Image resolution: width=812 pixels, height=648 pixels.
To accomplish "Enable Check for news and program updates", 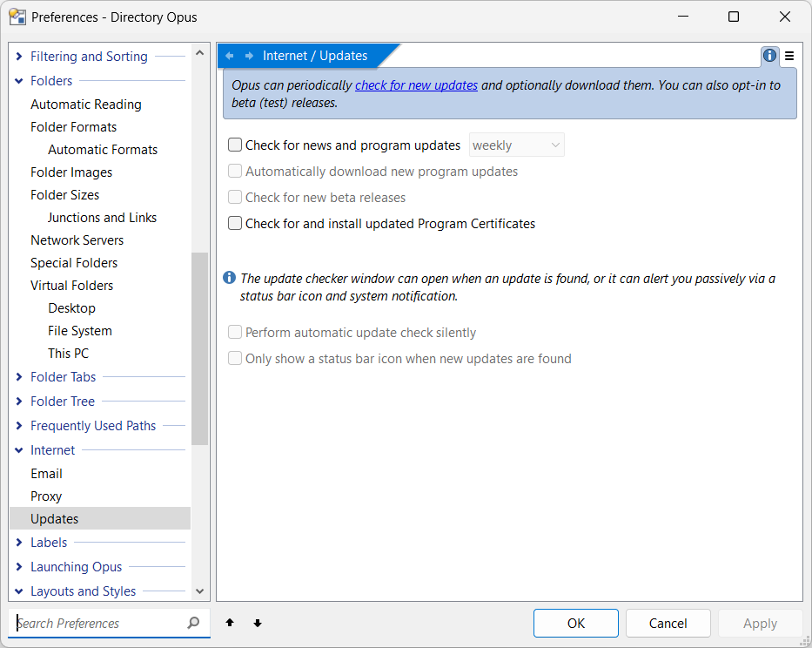I will click(235, 145).
